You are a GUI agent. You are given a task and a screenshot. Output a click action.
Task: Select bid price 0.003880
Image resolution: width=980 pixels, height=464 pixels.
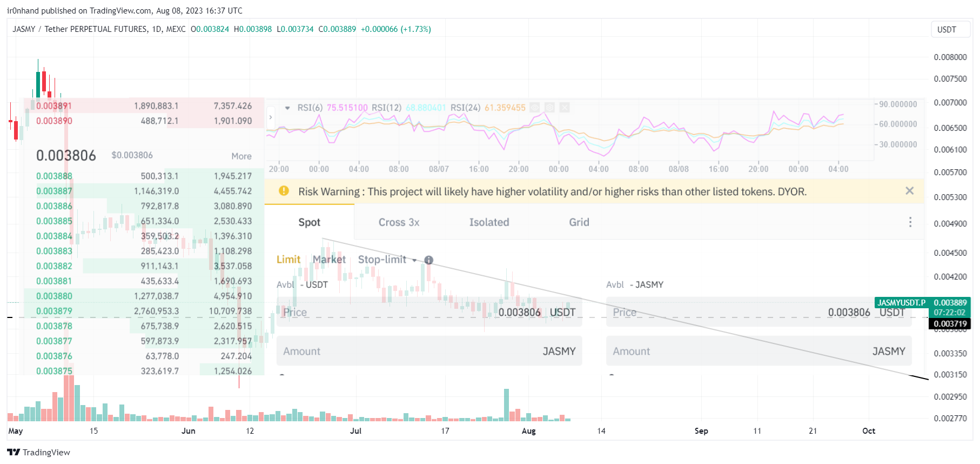tap(54, 296)
